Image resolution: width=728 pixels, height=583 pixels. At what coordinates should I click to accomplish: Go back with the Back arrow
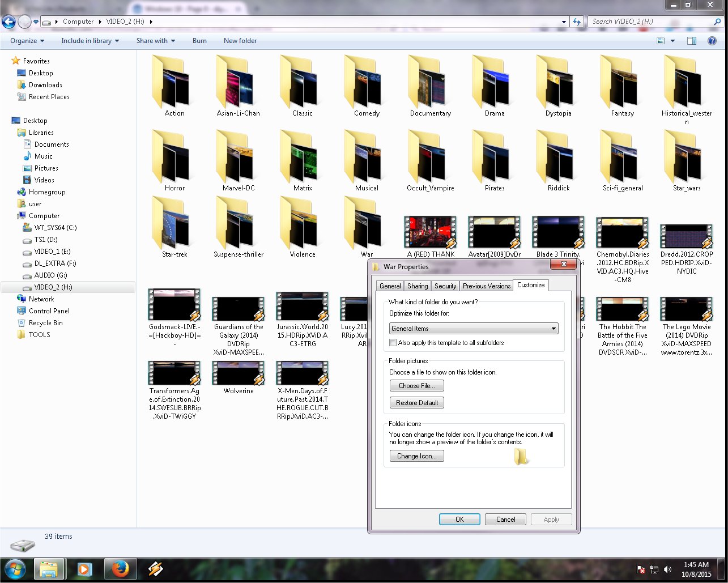tap(8, 22)
